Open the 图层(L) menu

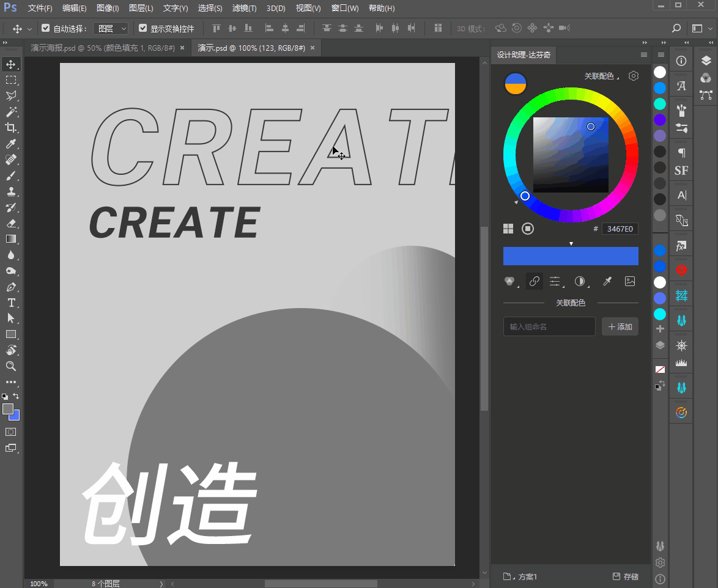click(x=141, y=8)
